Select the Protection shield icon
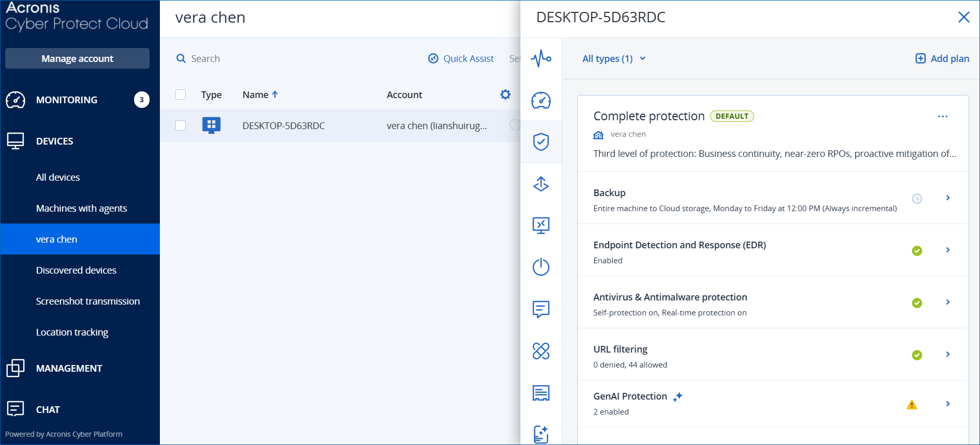 [541, 142]
